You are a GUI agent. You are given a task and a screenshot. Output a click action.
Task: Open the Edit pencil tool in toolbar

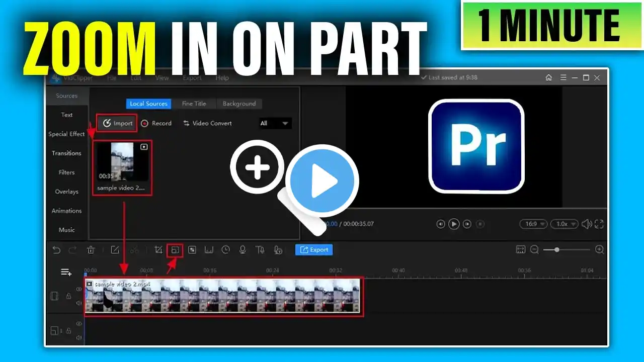(115, 250)
